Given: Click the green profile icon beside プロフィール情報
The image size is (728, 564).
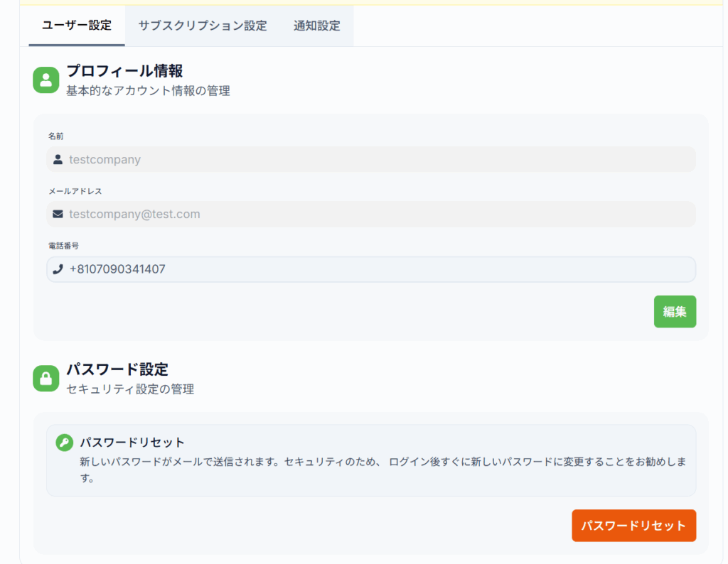Looking at the screenshot, I should (45, 80).
